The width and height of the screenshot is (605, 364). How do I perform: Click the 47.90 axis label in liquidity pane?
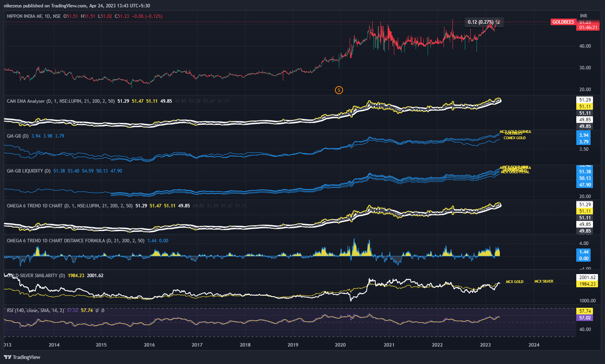(x=585, y=185)
